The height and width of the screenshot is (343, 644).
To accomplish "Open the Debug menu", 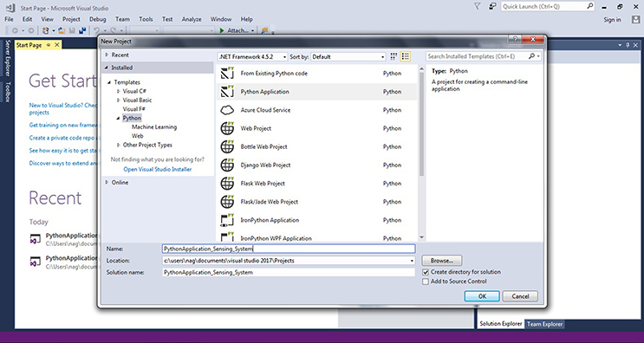I will (x=98, y=19).
